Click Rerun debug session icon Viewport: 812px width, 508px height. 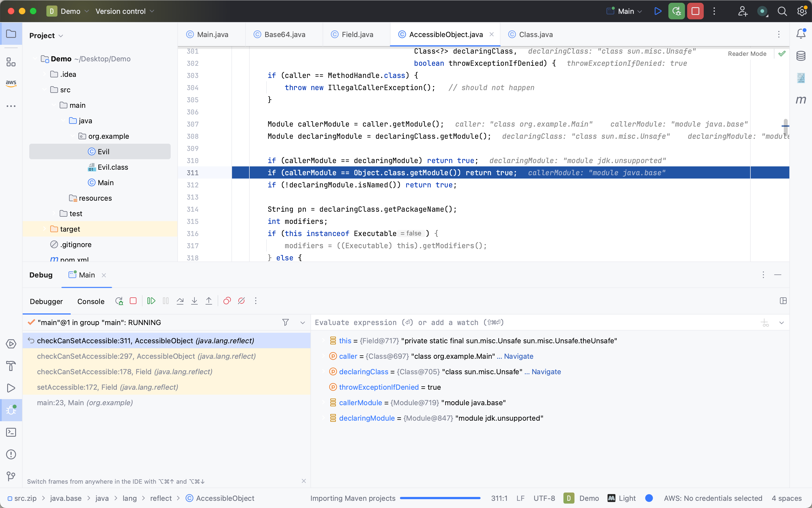click(119, 301)
